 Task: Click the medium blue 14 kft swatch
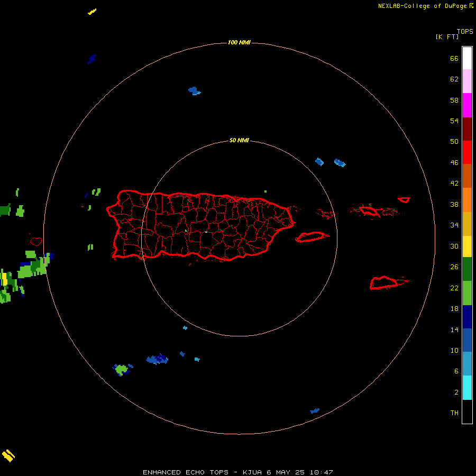(x=467, y=340)
